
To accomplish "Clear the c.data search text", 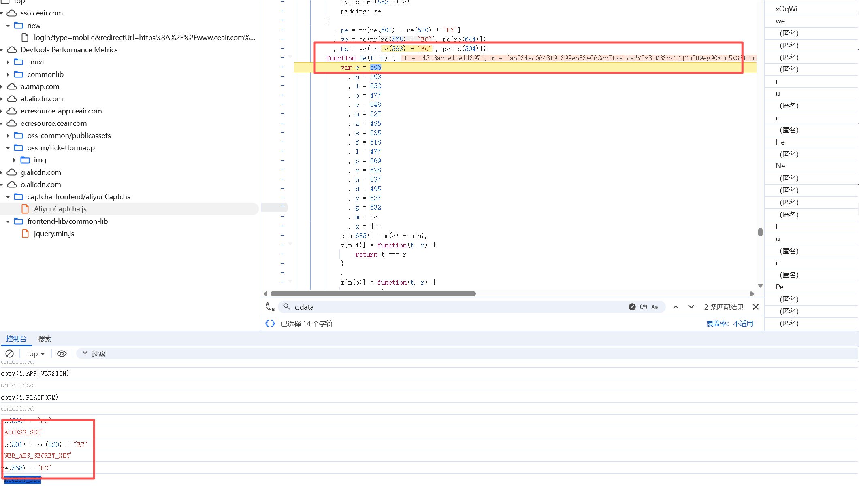I will pos(632,307).
